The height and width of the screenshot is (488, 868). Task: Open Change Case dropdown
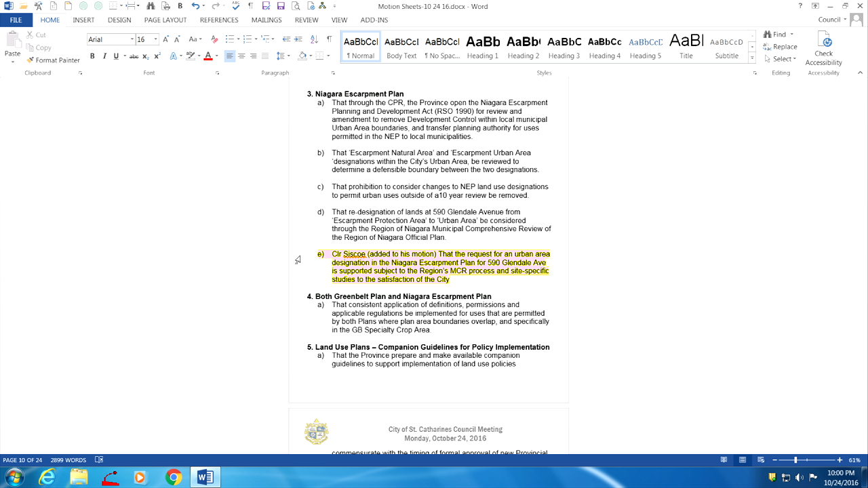point(195,39)
